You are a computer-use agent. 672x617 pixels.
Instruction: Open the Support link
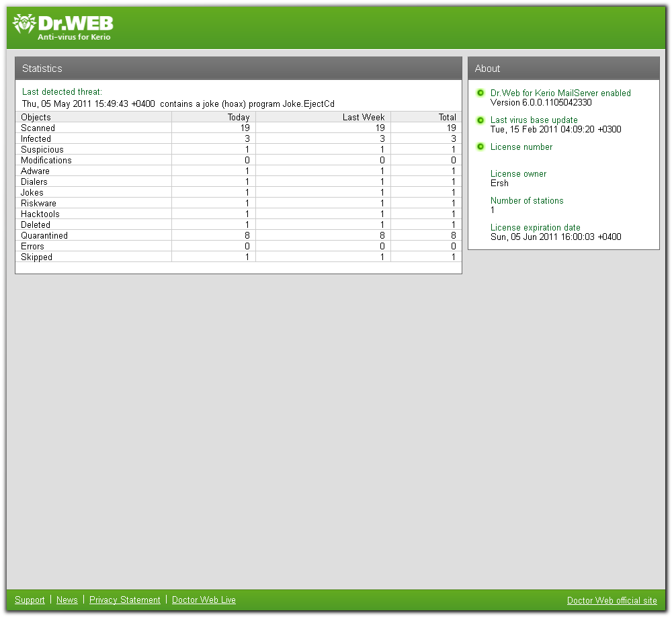coord(30,600)
